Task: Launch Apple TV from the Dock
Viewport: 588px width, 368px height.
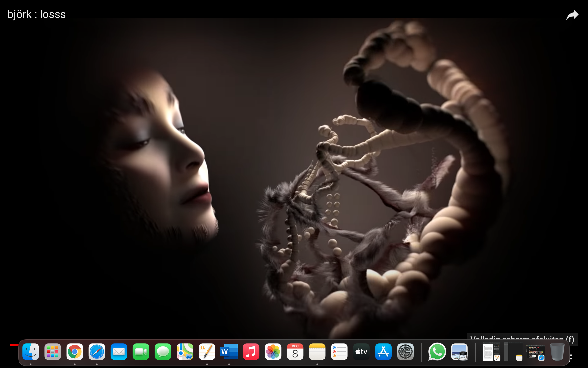Action: pyautogui.click(x=361, y=351)
